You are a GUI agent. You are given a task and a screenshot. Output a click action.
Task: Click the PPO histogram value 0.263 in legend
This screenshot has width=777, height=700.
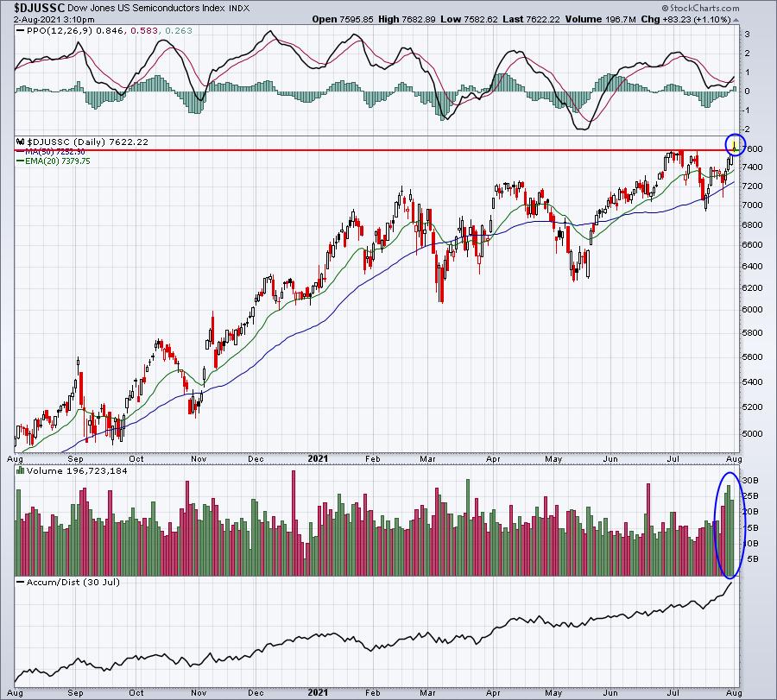179,31
